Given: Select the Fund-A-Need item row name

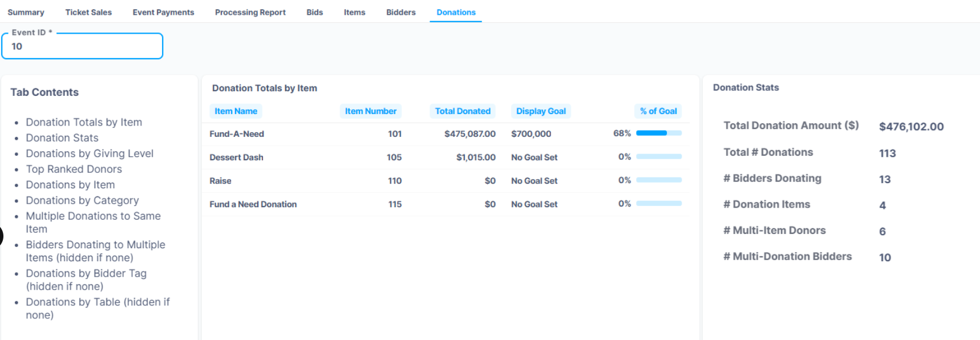Looking at the screenshot, I should pyautogui.click(x=237, y=134).
